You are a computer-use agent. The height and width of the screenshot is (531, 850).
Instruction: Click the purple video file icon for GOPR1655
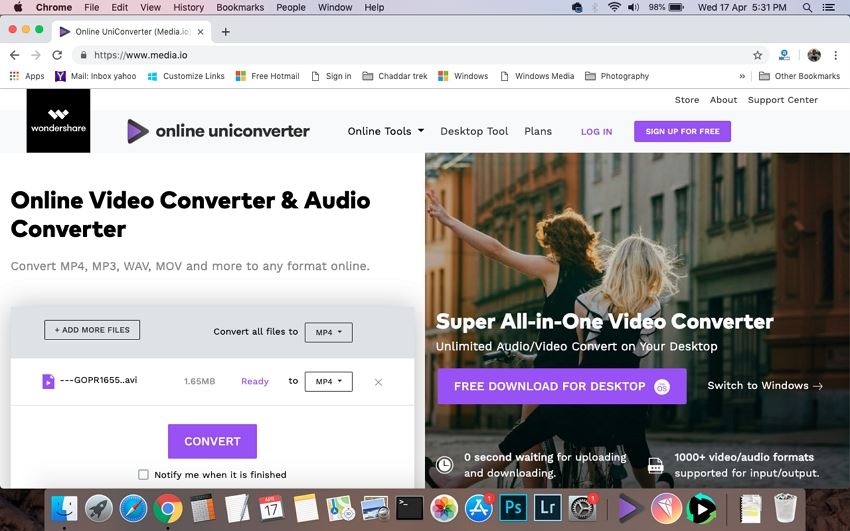[48, 381]
